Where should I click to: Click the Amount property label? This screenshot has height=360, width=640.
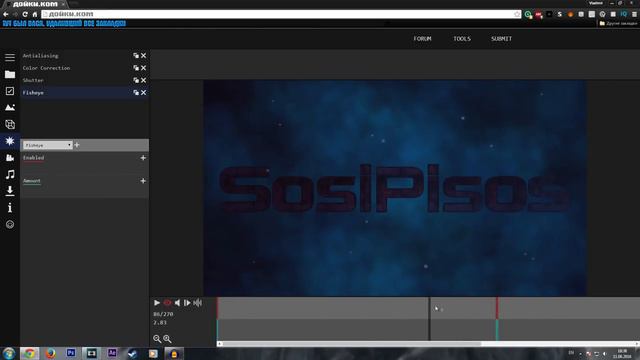tap(32, 181)
